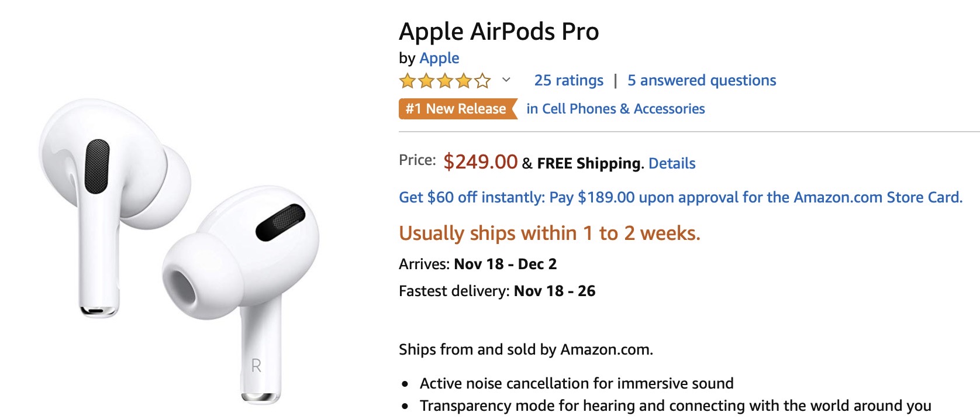Click the $60 off Amazon Store Card offer
Viewport: 980px width, 419px height.
pos(680,197)
